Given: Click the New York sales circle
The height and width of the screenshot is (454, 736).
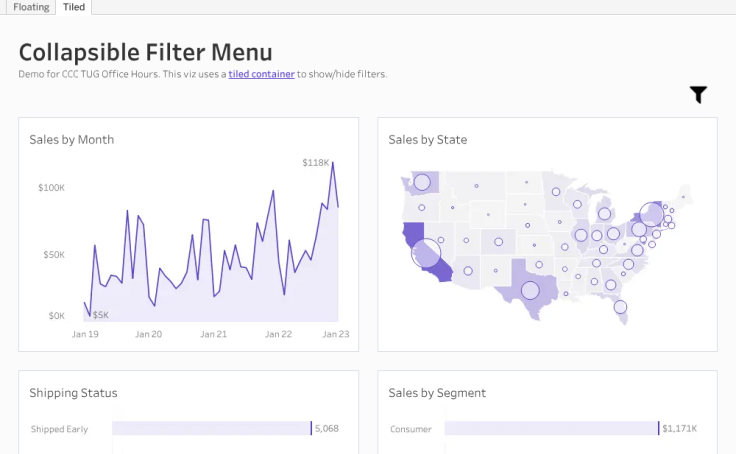Looking at the screenshot, I should [651, 214].
